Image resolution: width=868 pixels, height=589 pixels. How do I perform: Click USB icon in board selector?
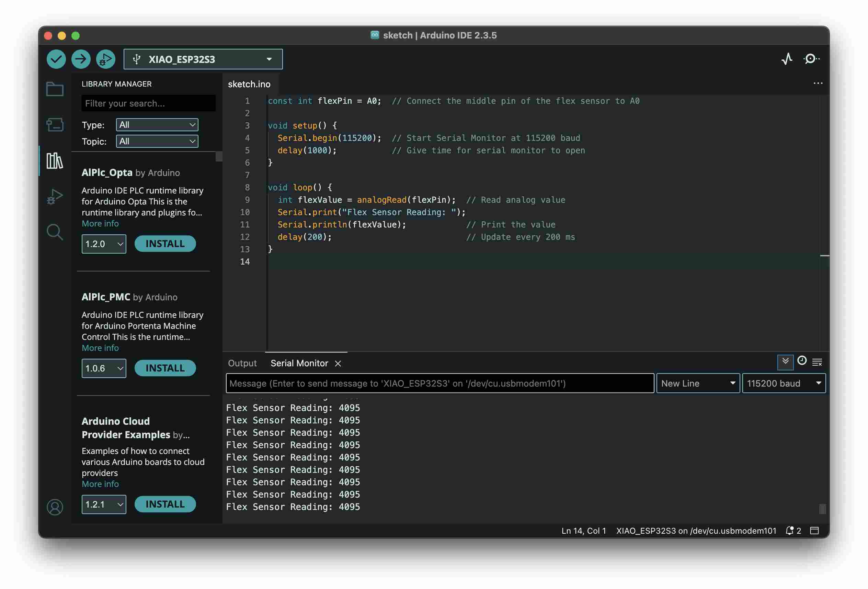point(137,59)
